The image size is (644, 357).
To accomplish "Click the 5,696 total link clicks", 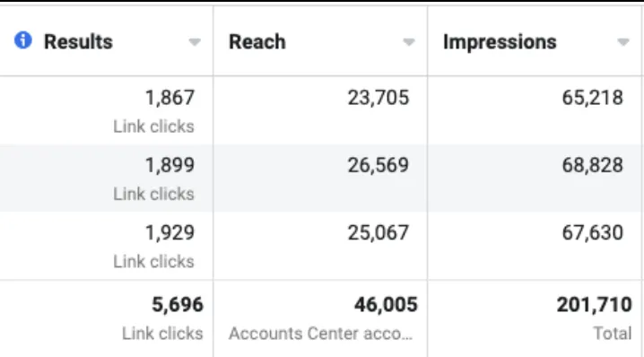I will [x=178, y=305].
